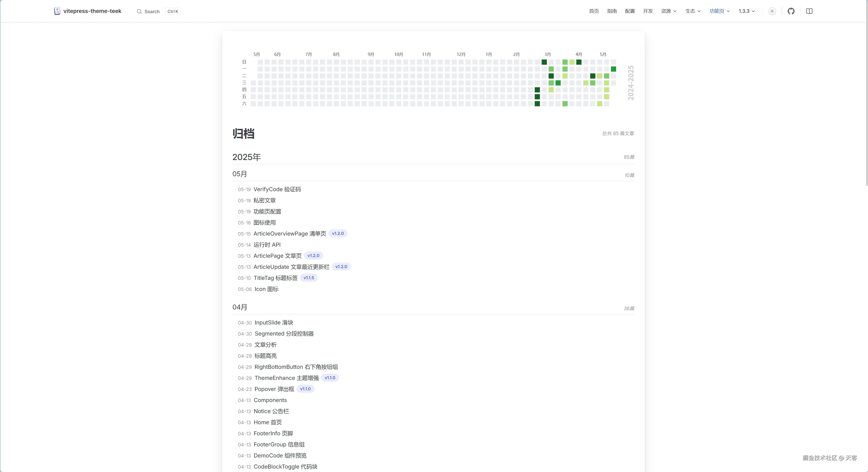Click the layout switch icon in navbar
868x472 pixels.
[x=809, y=11]
